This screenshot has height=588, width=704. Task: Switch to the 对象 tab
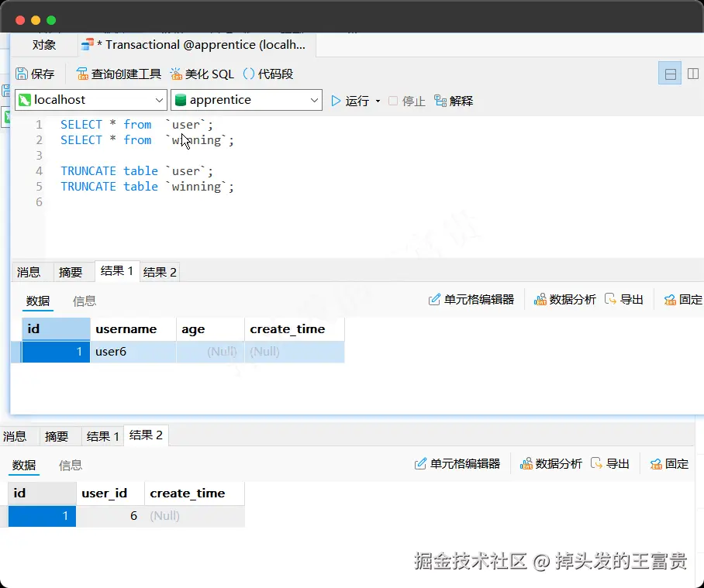click(x=44, y=45)
